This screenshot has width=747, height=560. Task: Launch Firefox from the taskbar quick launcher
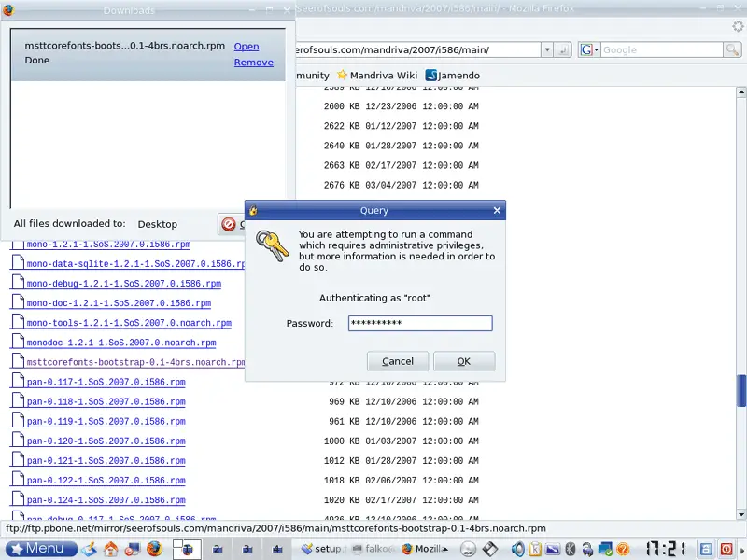click(154, 549)
